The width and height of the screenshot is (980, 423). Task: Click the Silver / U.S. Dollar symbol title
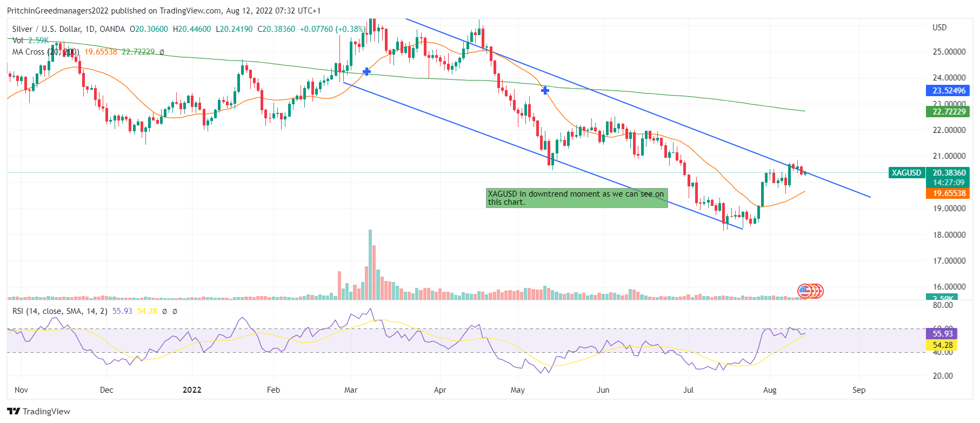click(69, 29)
